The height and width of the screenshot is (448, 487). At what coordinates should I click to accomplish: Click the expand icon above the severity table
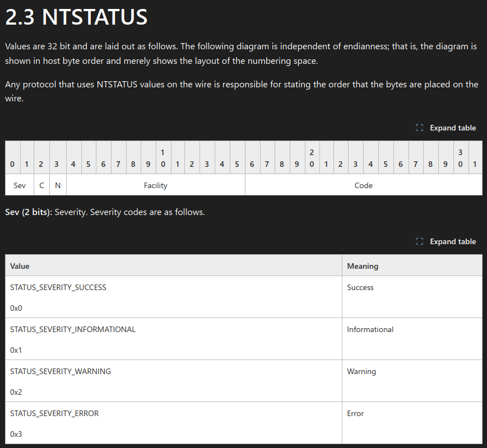(x=419, y=241)
